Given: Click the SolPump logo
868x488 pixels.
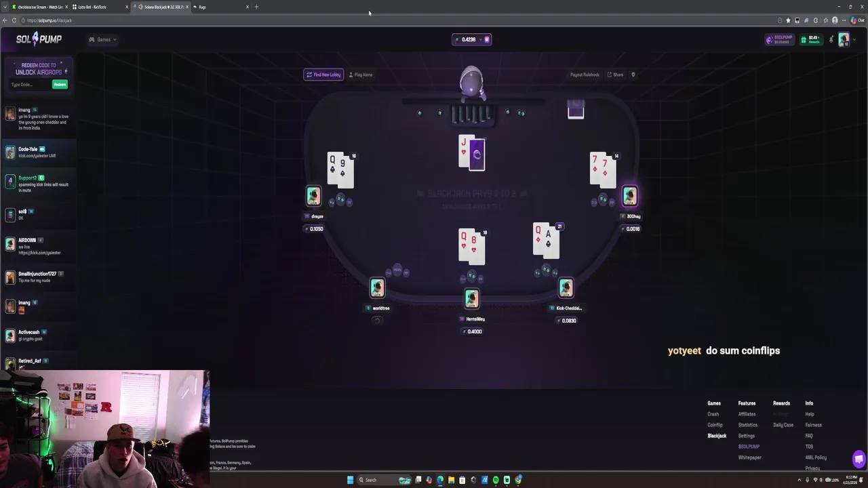Looking at the screenshot, I should [x=39, y=39].
